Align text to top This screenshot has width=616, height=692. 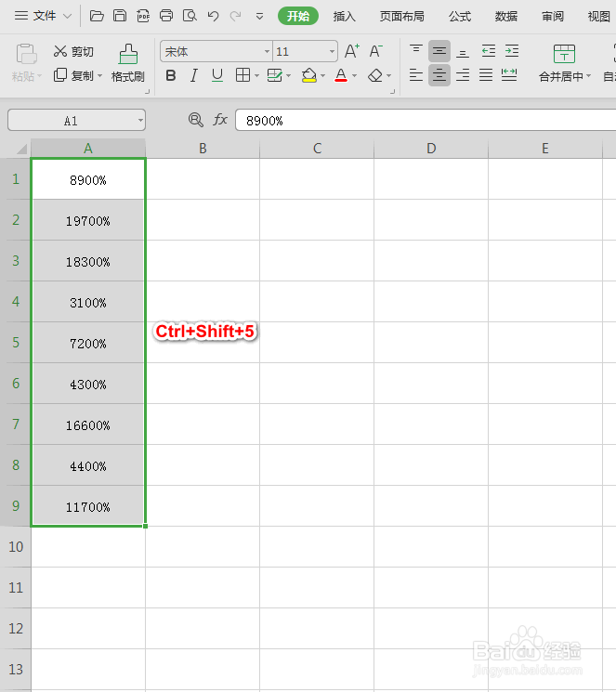415,51
